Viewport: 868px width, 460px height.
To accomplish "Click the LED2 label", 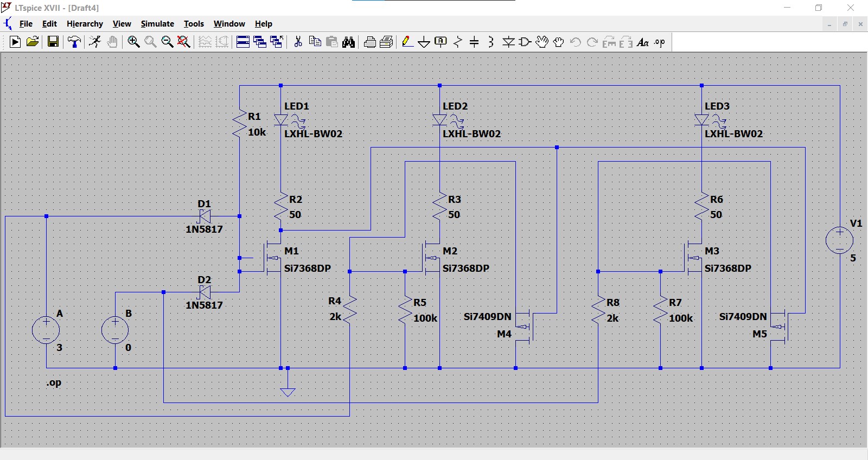I will (455, 106).
